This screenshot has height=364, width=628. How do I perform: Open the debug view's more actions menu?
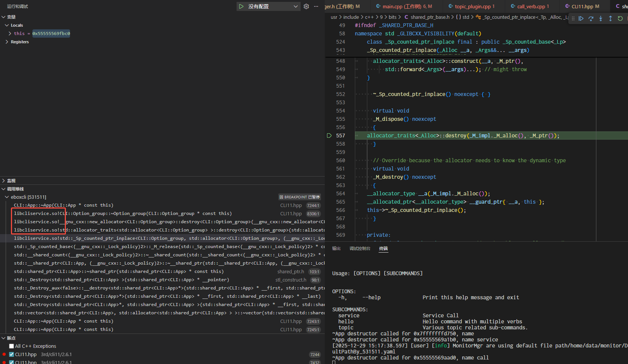coord(316,6)
